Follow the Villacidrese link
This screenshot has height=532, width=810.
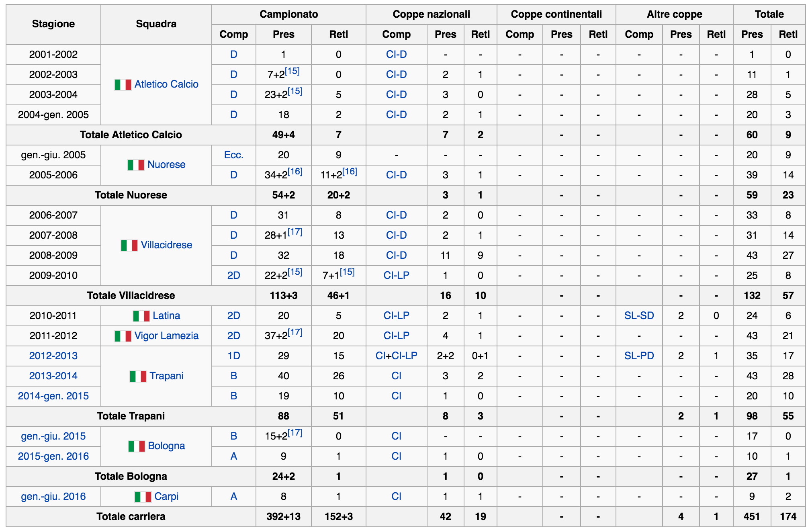(x=166, y=245)
